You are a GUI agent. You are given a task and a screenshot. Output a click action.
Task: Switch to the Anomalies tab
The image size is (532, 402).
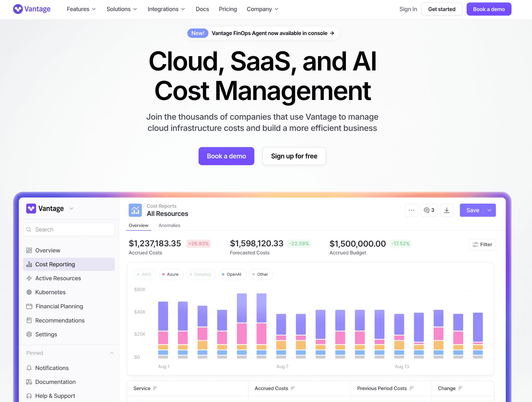(169, 225)
